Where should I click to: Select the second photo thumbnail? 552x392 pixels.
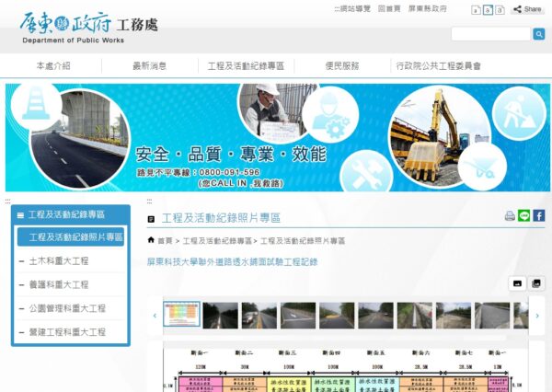[x=221, y=316]
